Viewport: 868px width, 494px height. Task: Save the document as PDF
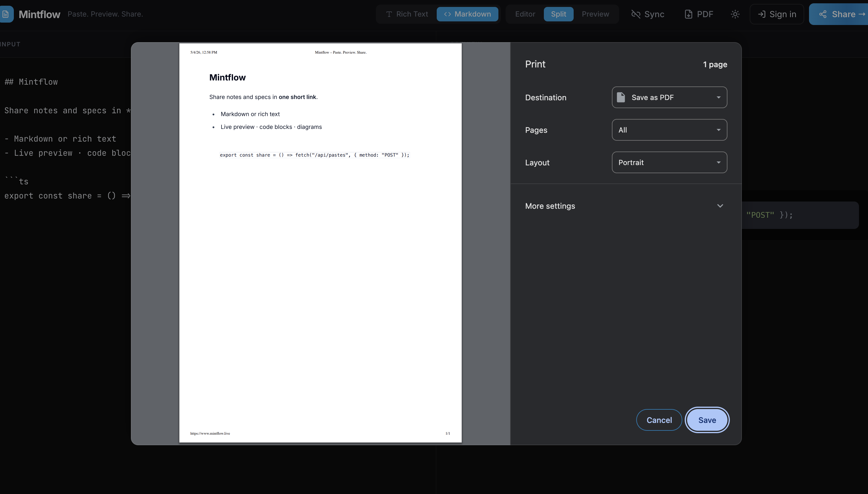[x=707, y=420]
